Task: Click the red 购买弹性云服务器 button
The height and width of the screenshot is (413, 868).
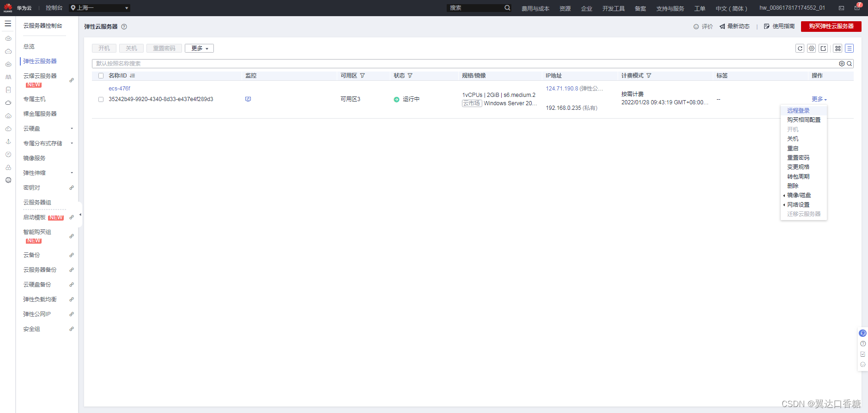Action: click(x=831, y=26)
